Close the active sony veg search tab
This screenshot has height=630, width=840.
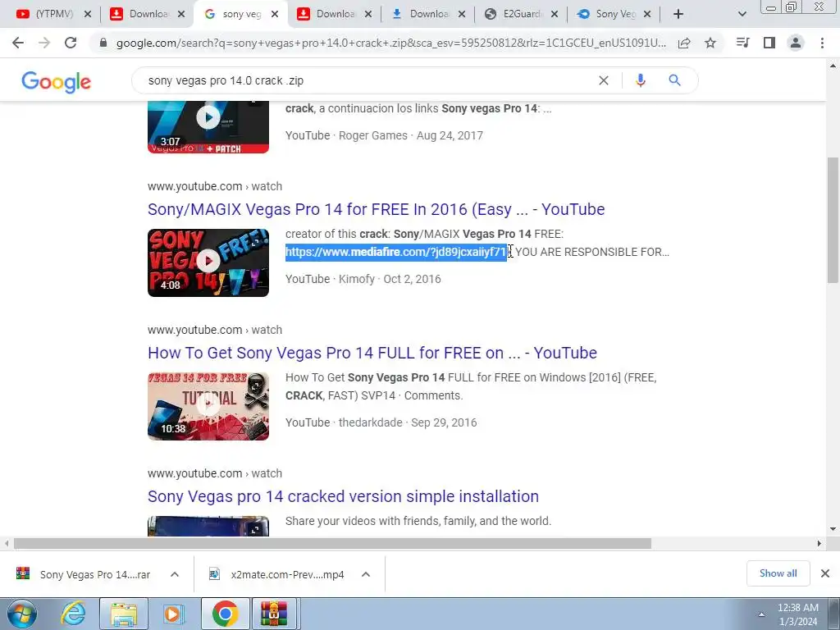click(275, 14)
